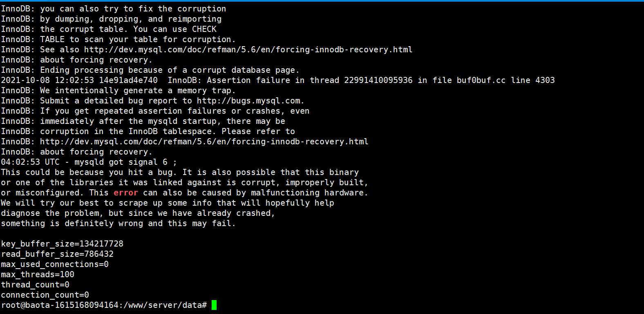Image resolution: width=644 pixels, height=314 pixels.
Task: Click the second forcing-innodb-recovery.html URL line
Action: tap(204, 141)
